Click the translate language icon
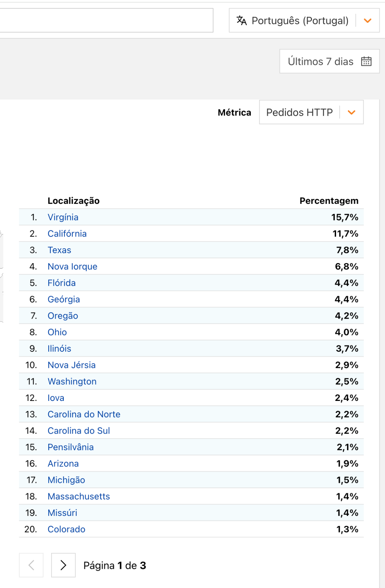 [x=242, y=20]
